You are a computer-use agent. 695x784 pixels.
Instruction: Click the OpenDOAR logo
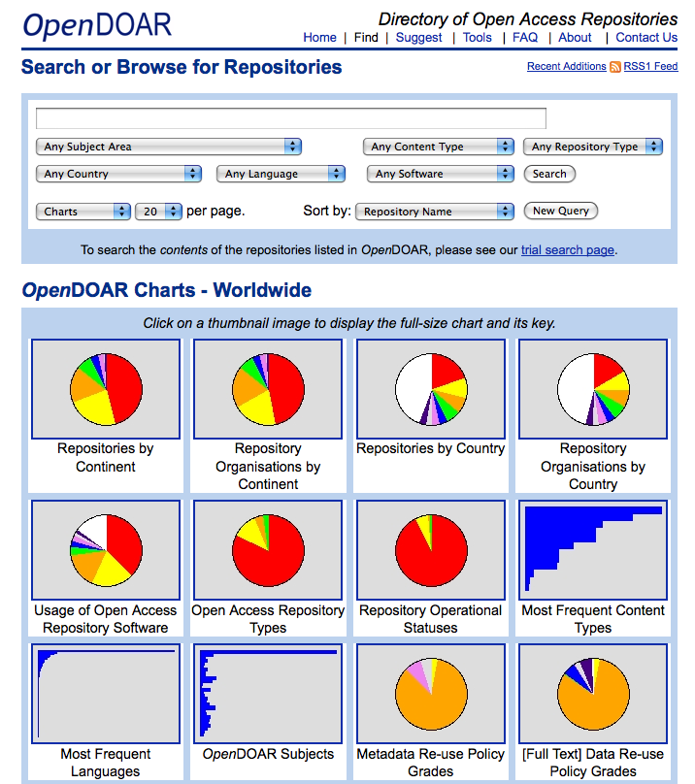point(97,25)
